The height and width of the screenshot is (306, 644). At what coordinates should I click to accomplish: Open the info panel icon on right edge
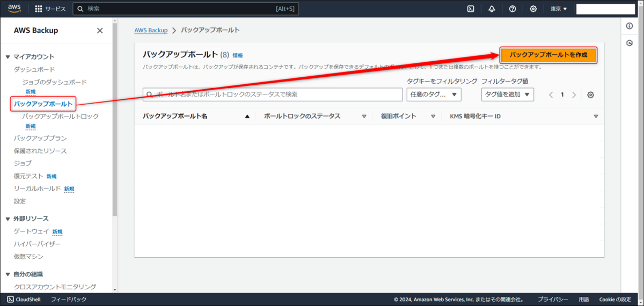coord(630,26)
